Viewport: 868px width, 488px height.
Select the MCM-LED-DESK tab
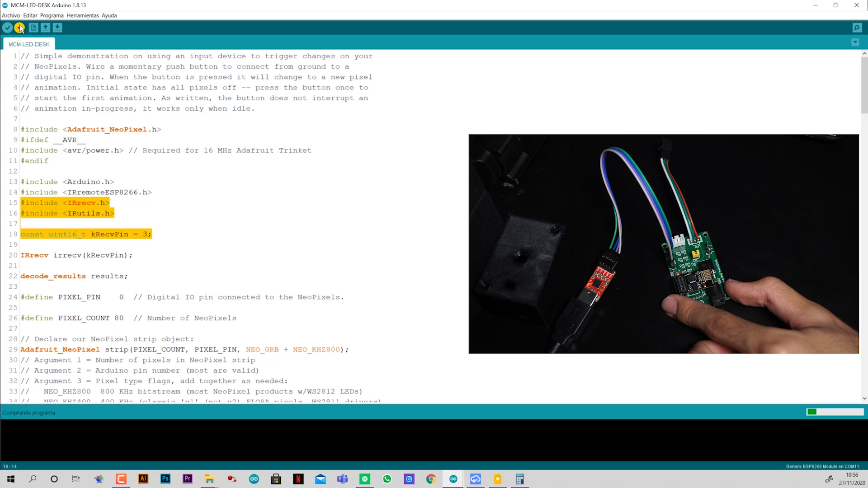(x=29, y=43)
